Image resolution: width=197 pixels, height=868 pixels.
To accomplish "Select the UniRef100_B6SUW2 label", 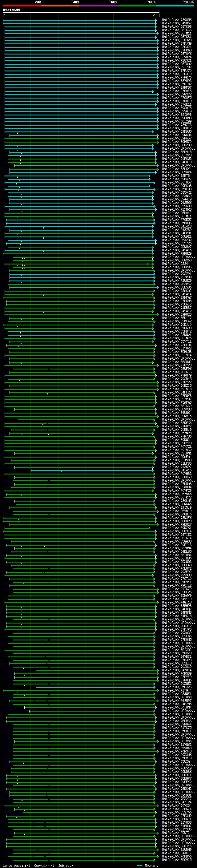I will pos(177,362).
